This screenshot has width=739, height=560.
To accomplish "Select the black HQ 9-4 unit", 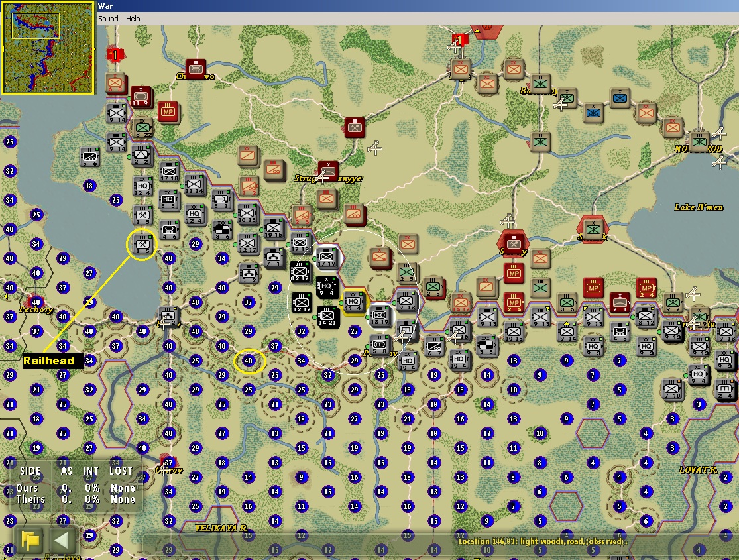I will click(x=327, y=286).
